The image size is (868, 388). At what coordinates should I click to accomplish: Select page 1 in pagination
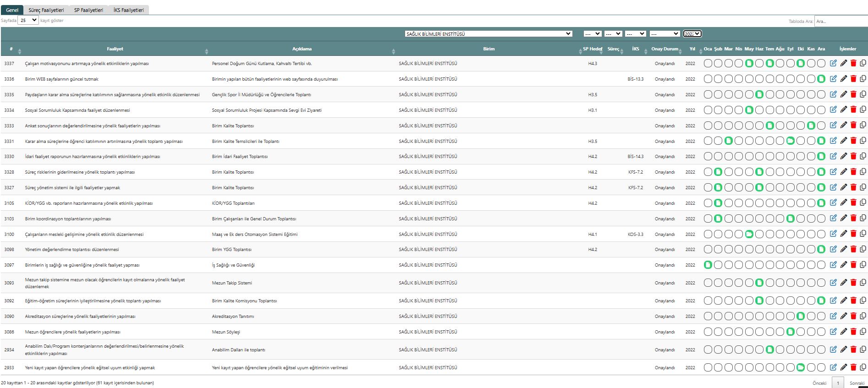pos(838,383)
